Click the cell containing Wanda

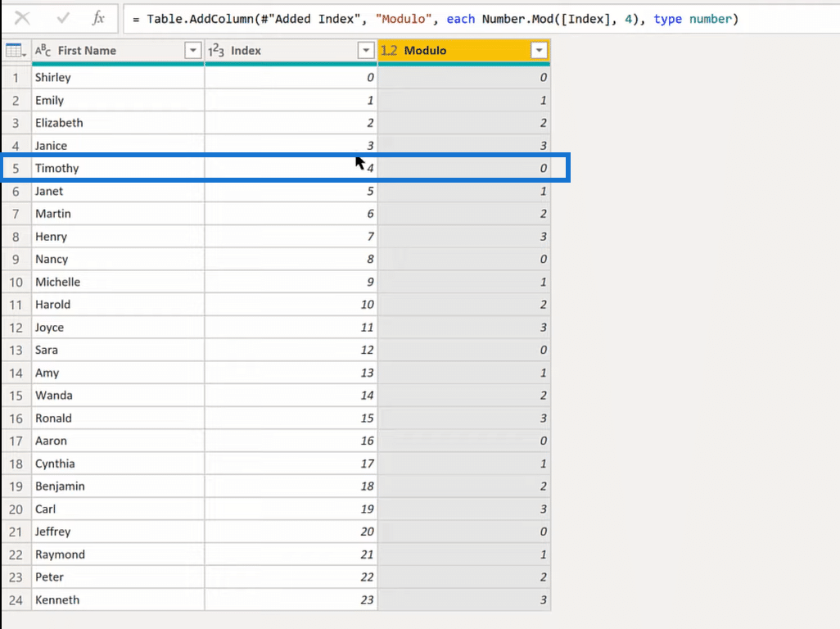[x=118, y=396]
